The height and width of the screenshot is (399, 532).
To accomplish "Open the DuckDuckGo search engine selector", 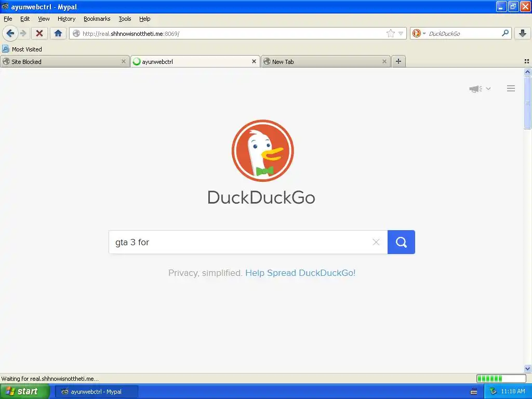I will pyautogui.click(x=419, y=33).
